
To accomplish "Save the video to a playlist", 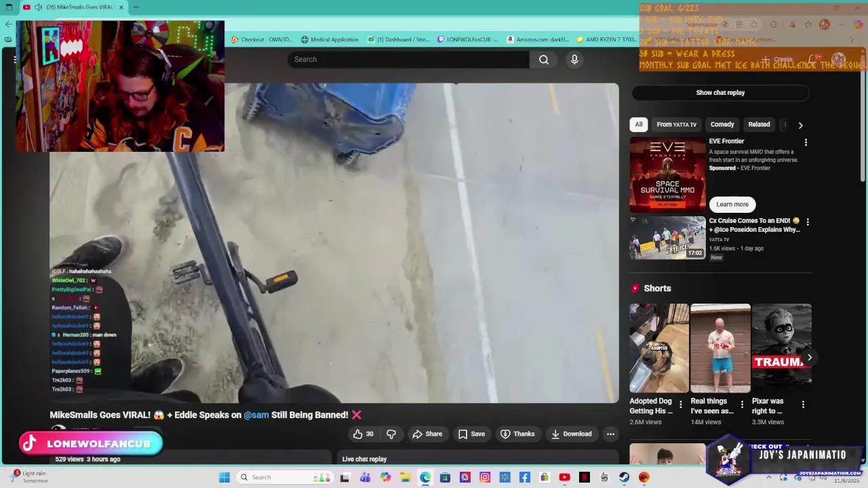I will pos(471,434).
